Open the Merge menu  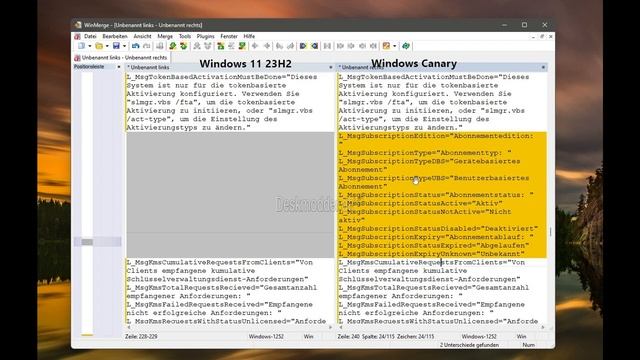(165, 36)
